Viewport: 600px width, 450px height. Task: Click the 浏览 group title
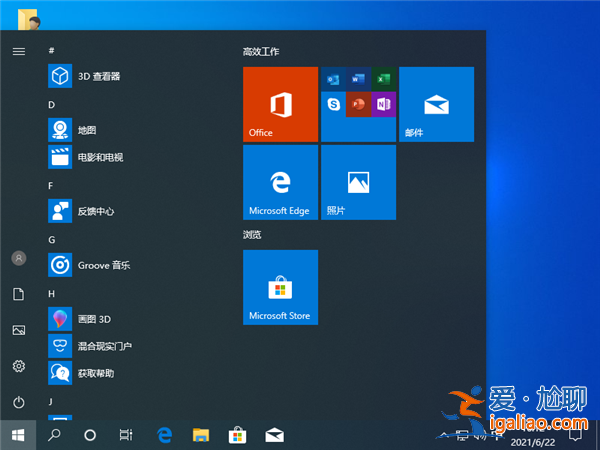(252, 235)
